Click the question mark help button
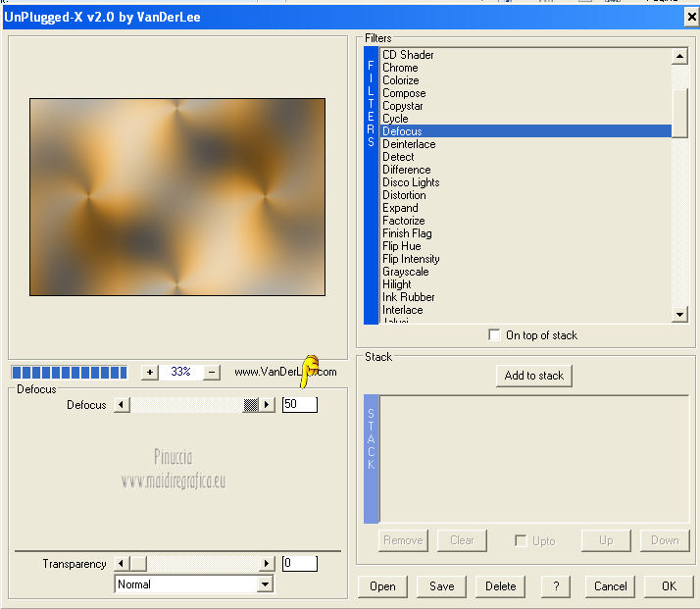 pos(556,586)
